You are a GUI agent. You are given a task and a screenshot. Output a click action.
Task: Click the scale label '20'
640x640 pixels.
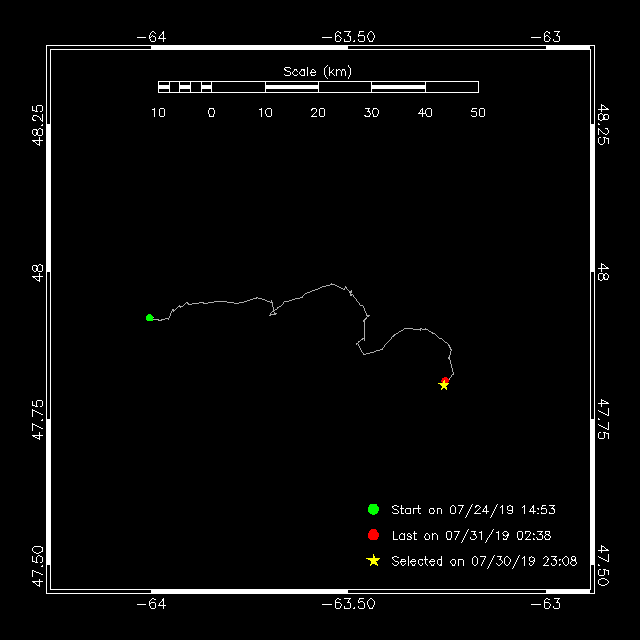318,113
